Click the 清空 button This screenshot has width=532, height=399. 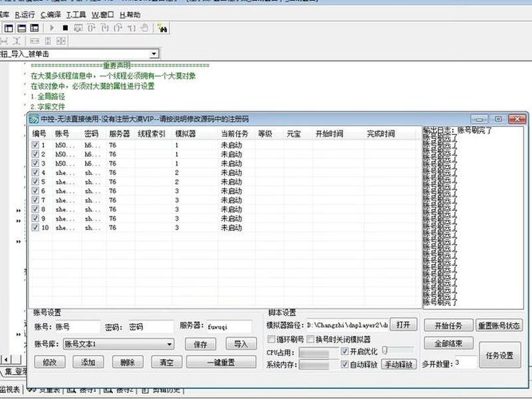coord(167,362)
